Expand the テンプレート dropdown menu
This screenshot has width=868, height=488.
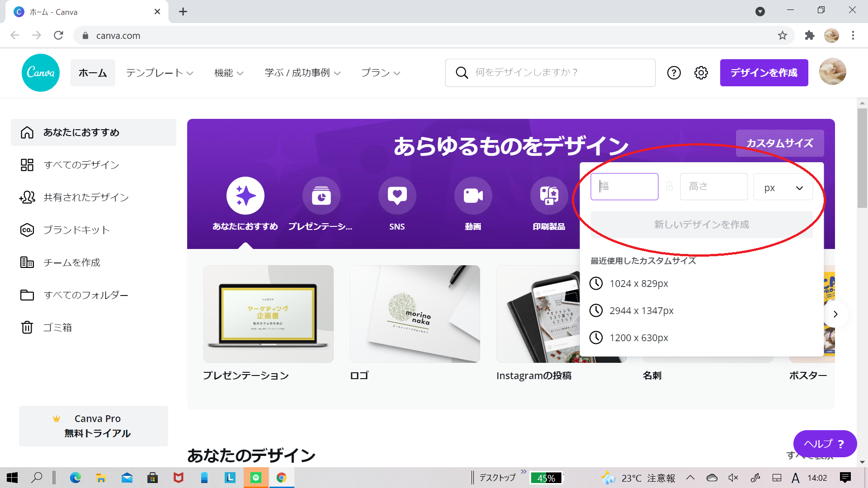click(160, 73)
